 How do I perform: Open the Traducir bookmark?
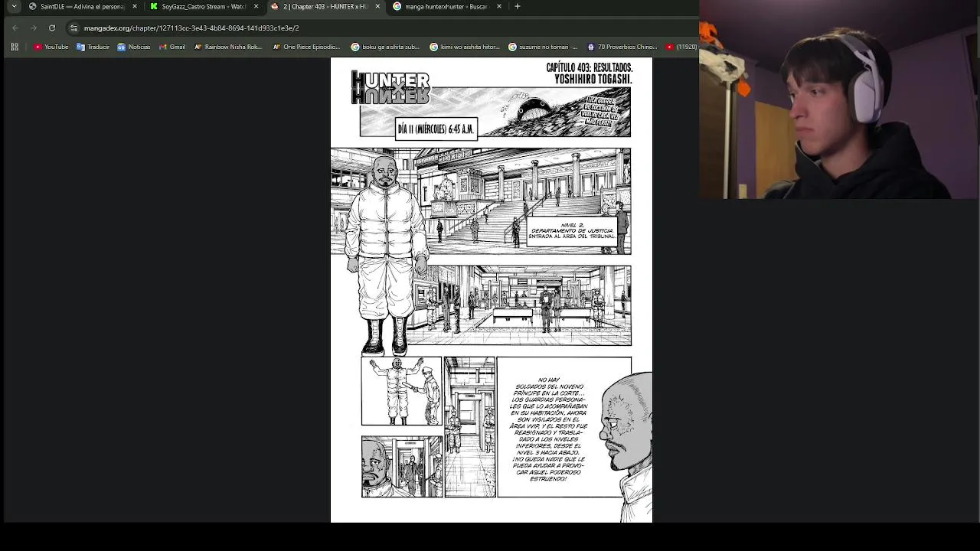pos(93,47)
